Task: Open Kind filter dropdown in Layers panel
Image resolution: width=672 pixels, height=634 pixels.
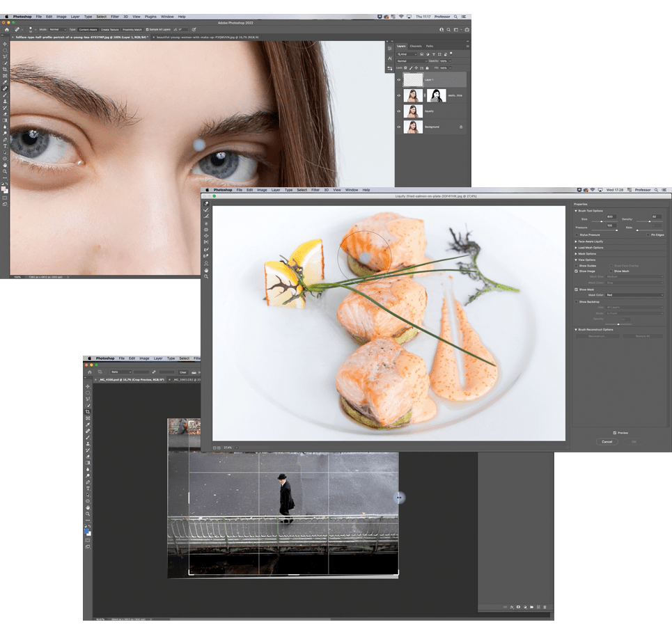Action: [x=407, y=54]
